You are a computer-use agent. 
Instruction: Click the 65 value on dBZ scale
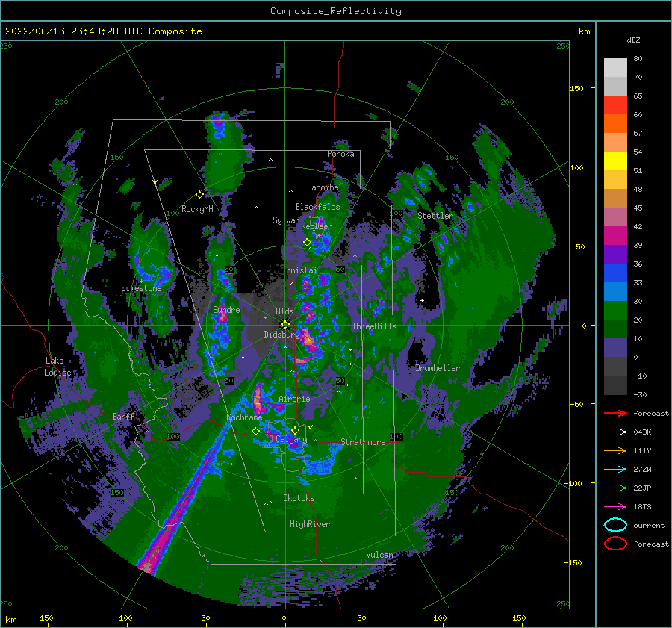[x=638, y=96]
